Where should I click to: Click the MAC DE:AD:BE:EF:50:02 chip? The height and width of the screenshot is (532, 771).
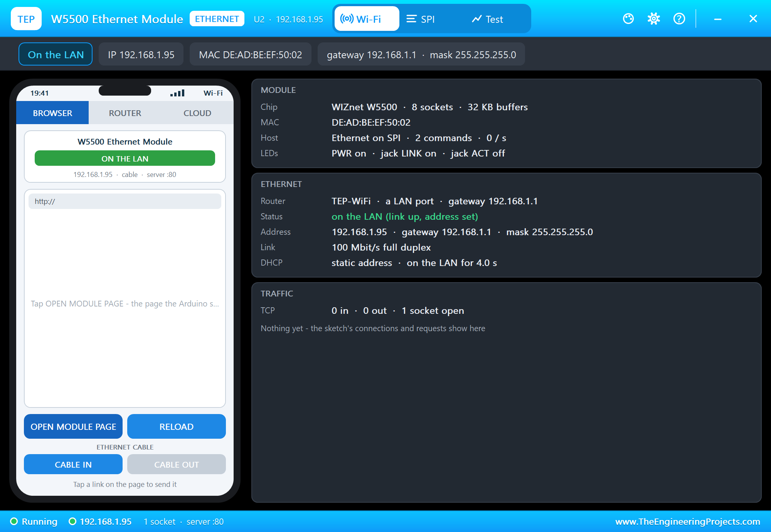[251, 54]
